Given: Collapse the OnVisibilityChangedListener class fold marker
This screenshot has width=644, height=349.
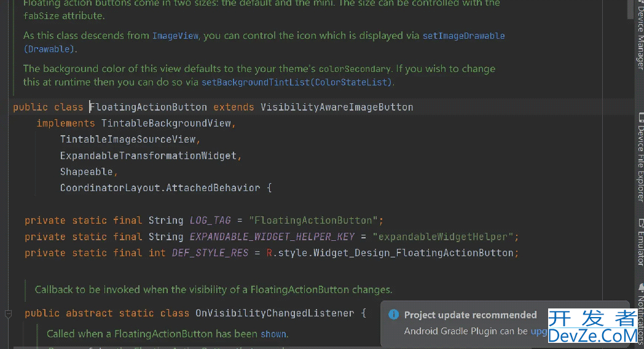Looking at the screenshot, I should [x=8, y=314].
